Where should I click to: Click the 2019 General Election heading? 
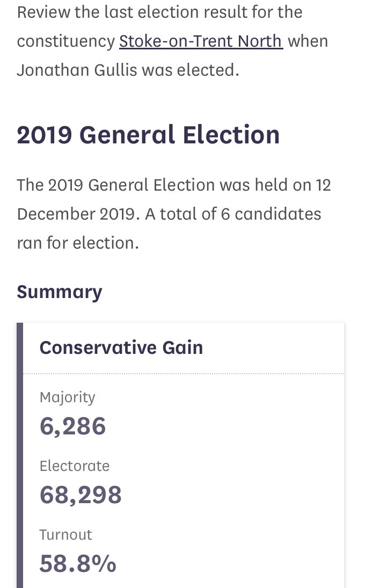148,135
